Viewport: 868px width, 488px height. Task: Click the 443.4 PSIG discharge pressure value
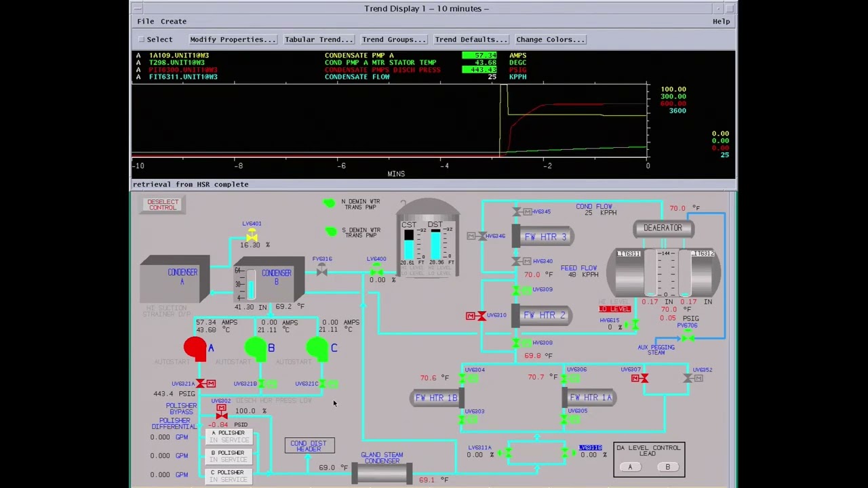click(x=174, y=394)
